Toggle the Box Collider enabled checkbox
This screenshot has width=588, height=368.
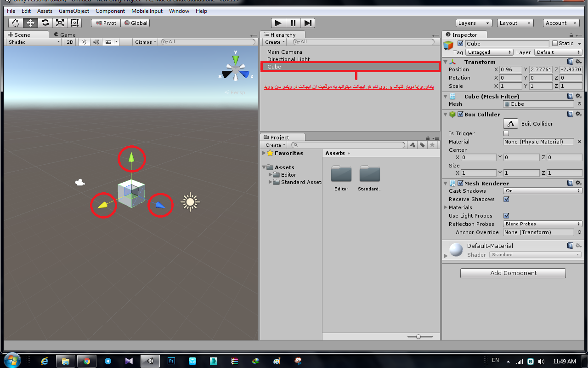pos(460,114)
